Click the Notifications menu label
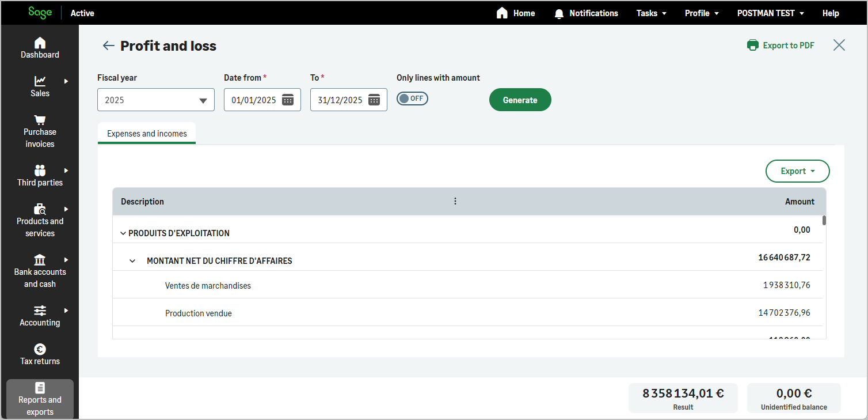 pos(593,13)
